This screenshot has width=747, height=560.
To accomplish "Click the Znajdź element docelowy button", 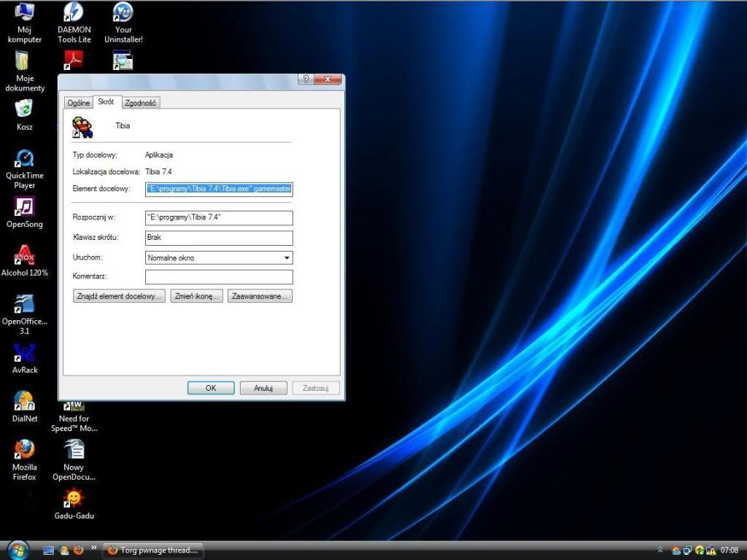I will pyautogui.click(x=119, y=296).
